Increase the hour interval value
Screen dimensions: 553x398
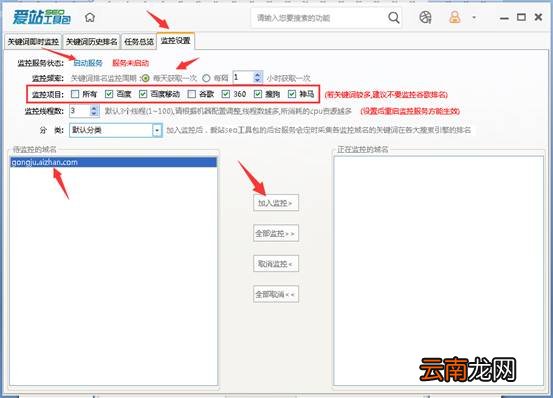point(257,75)
